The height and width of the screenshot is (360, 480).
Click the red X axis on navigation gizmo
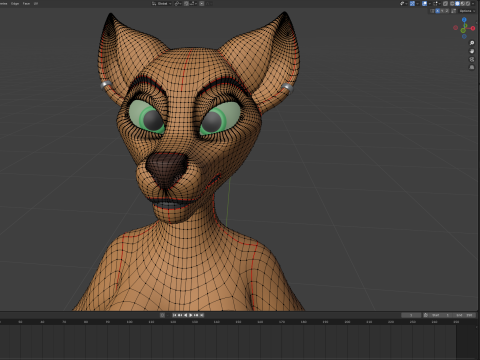(473, 28)
